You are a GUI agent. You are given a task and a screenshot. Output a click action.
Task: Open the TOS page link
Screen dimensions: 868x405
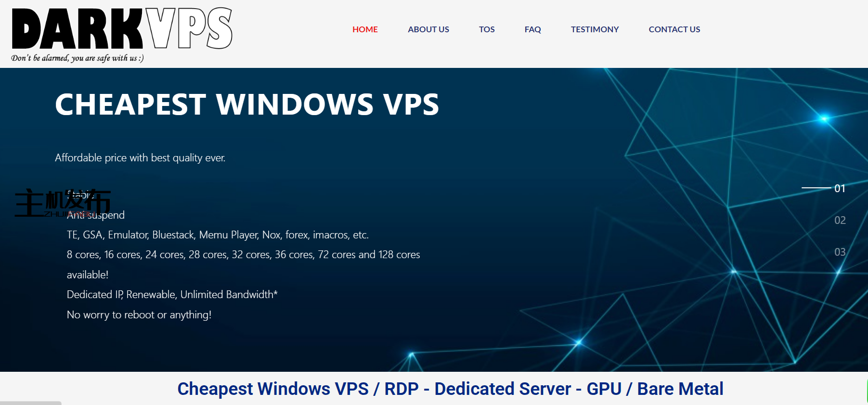coord(486,29)
